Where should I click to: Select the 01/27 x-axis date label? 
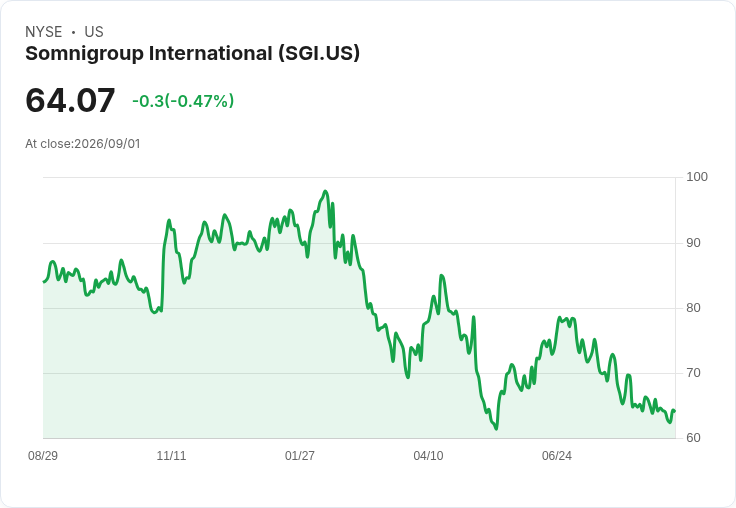pyautogui.click(x=300, y=456)
